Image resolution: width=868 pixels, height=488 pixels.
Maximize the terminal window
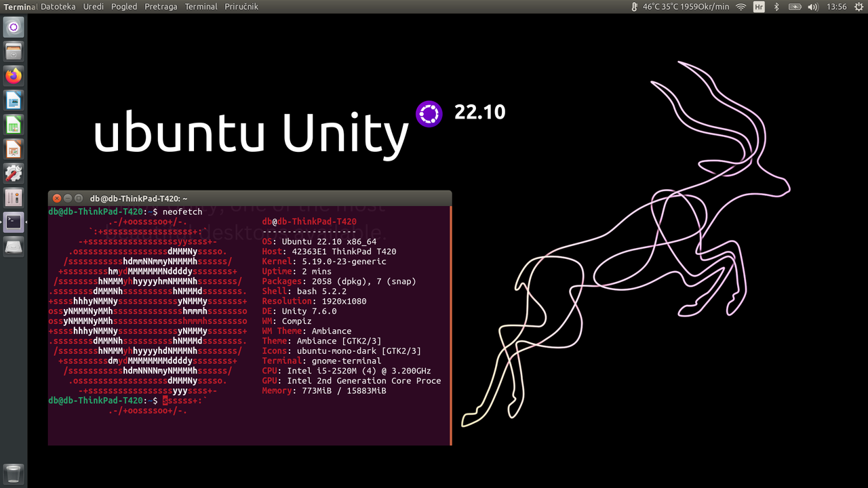79,199
